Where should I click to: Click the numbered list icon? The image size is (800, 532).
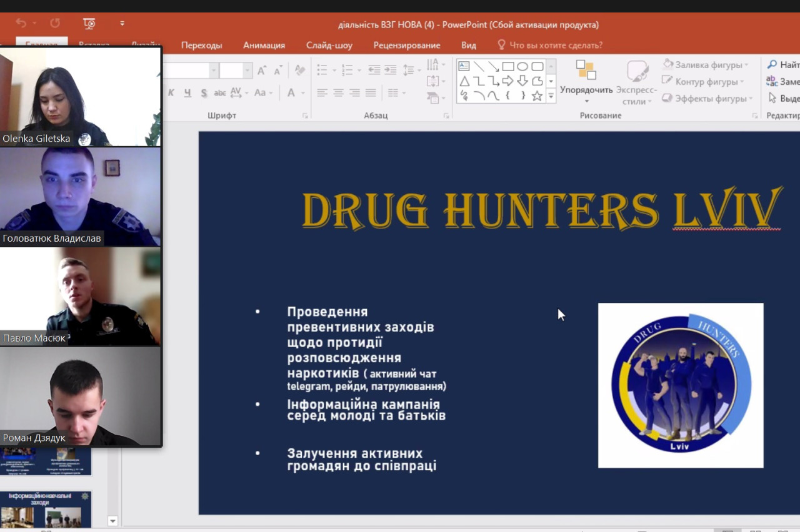coord(347,70)
